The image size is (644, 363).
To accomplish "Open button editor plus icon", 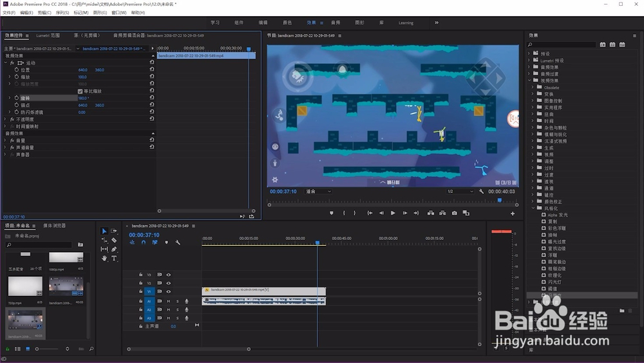I will pos(513,213).
